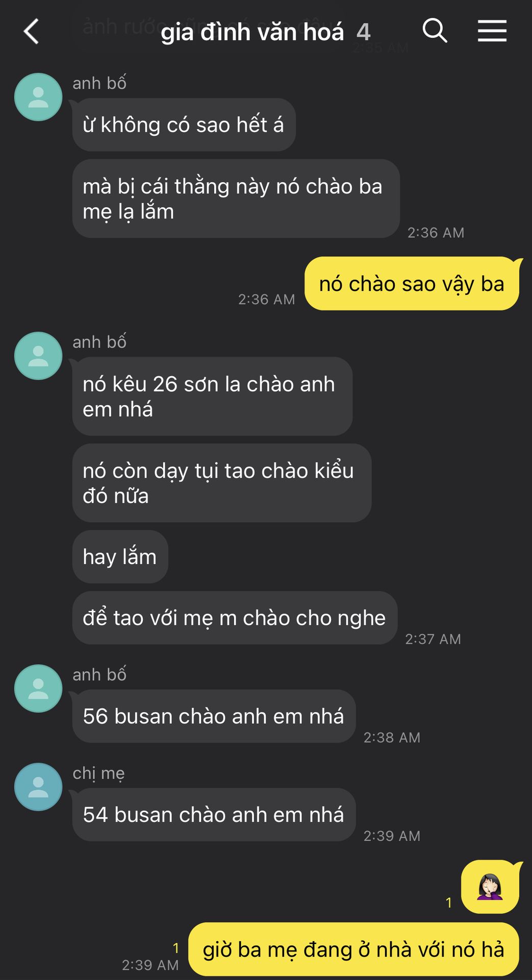
Task: Select message 'mà bị cái thằng này nó chào'
Action: pyautogui.click(x=236, y=199)
